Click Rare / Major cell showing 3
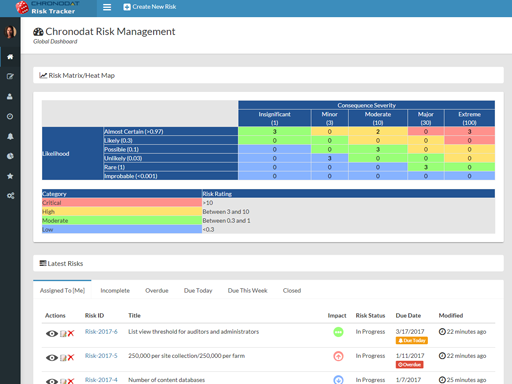This screenshot has width=512, height=384. tap(426, 167)
